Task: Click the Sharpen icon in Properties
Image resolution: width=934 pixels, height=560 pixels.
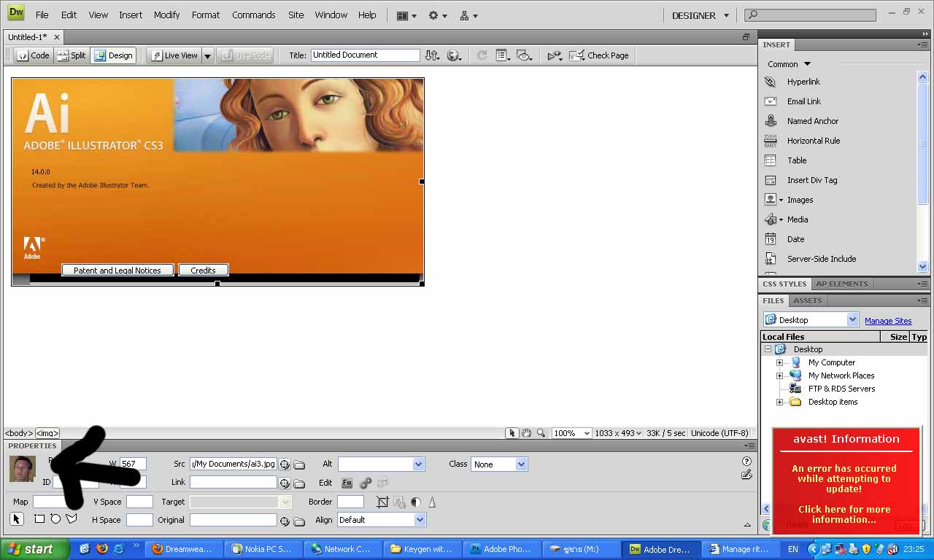Action: (432, 502)
